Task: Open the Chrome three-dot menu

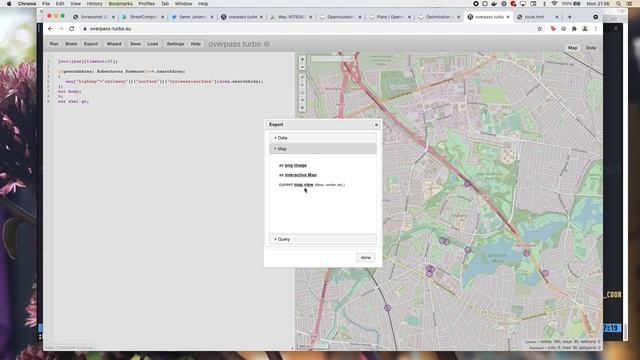Action: pos(596,29)
